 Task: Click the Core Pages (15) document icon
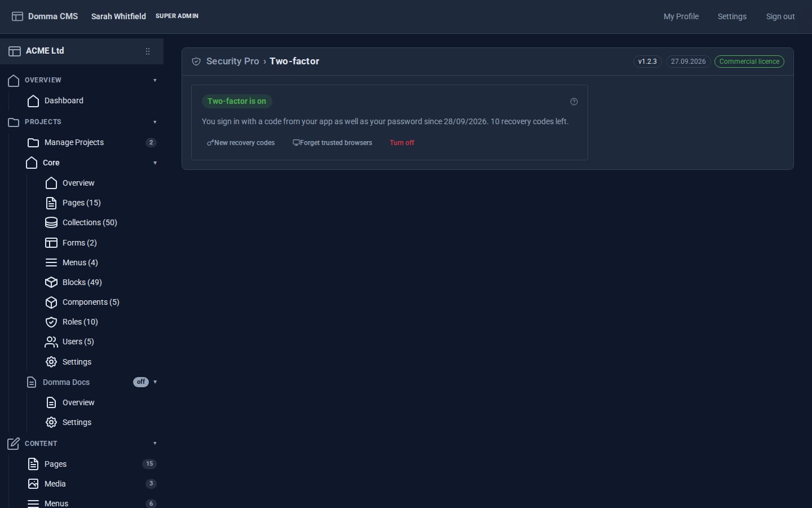tap(51, 203)
